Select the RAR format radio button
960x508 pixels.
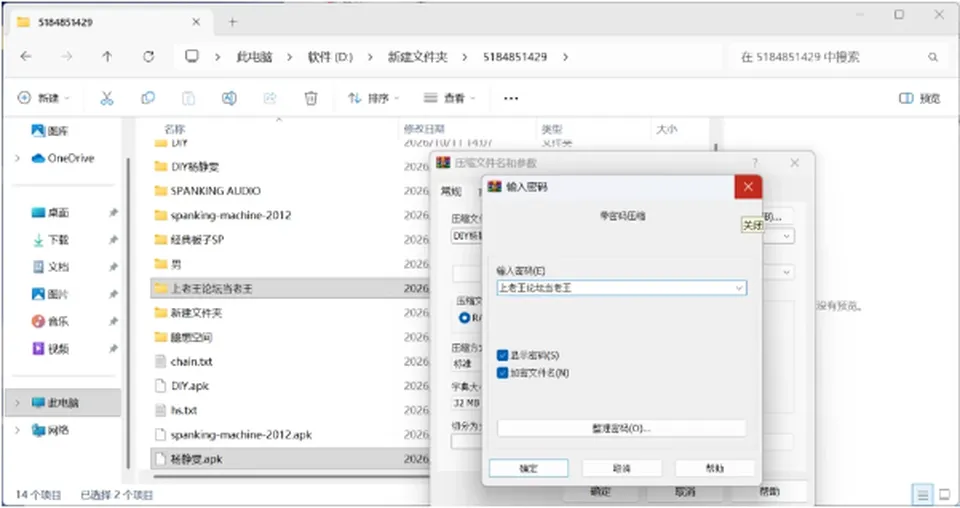pyautogui.click(x=464, y=318)
